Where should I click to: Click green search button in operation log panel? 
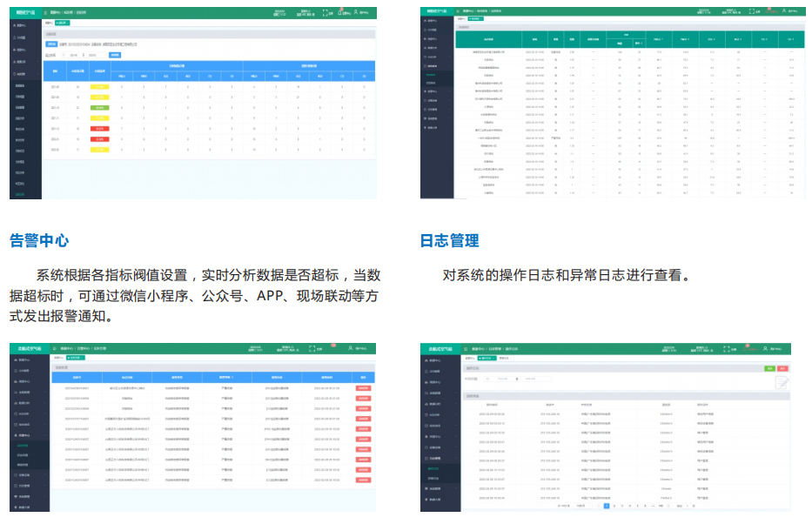click(769, 369)
